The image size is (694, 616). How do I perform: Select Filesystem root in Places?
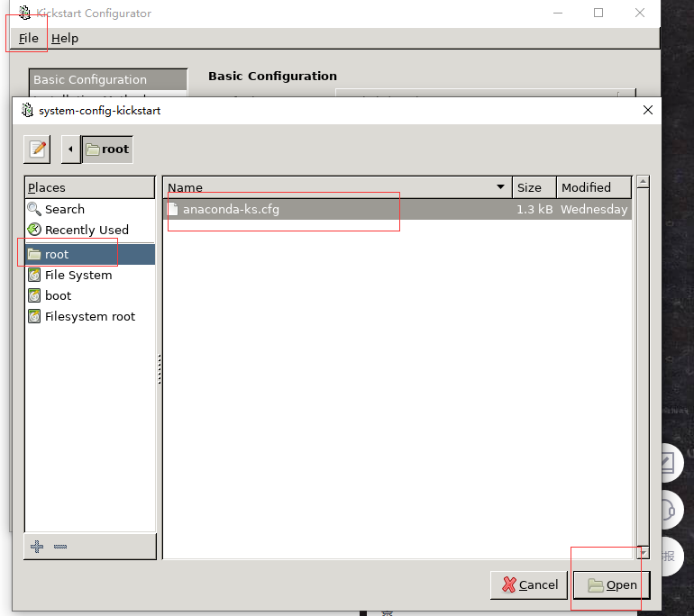pos(90,317)
